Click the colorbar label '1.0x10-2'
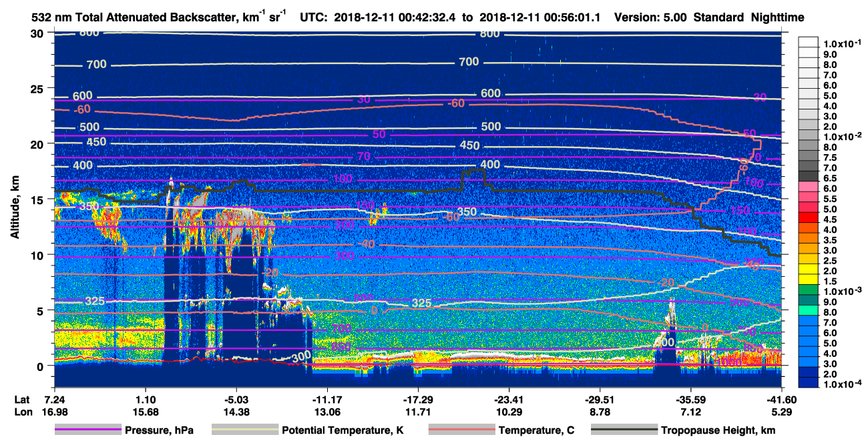The width and height of the screenshot is (868, 445). [x=843, y=136]
